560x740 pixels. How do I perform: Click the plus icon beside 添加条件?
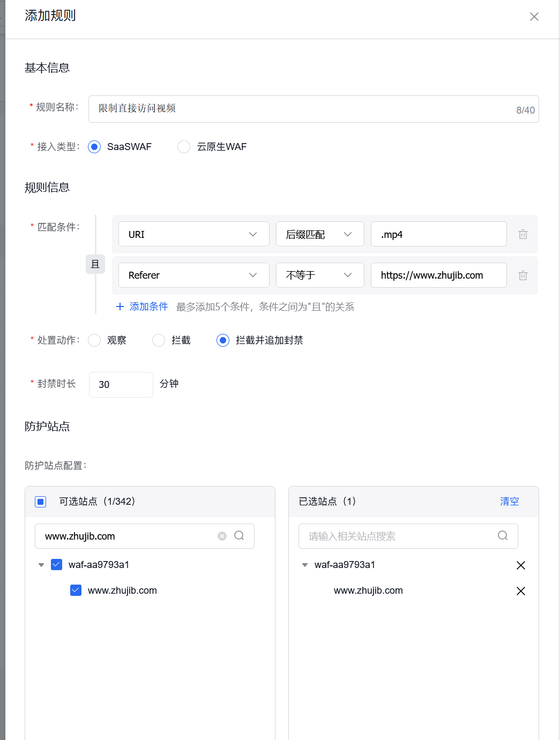[120, 307]
